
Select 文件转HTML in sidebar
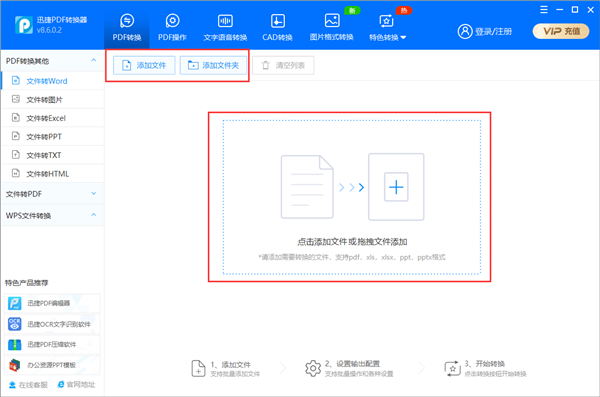tap(53, 174)
